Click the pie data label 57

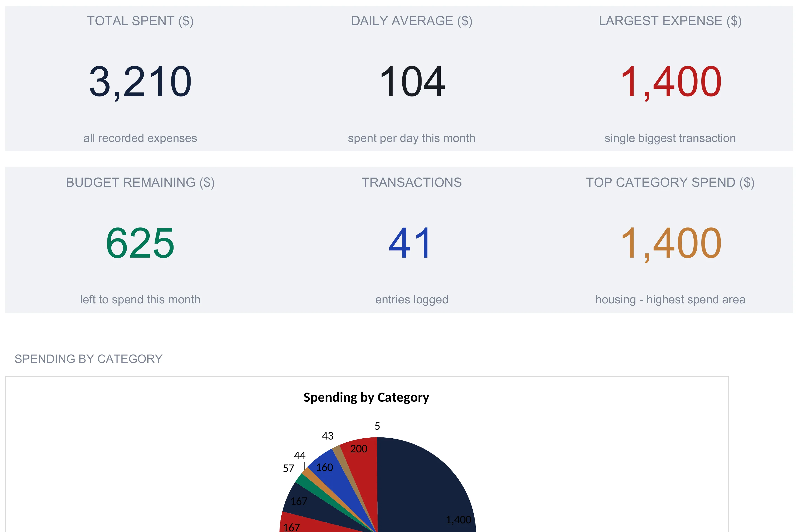(x=288, y=468)
